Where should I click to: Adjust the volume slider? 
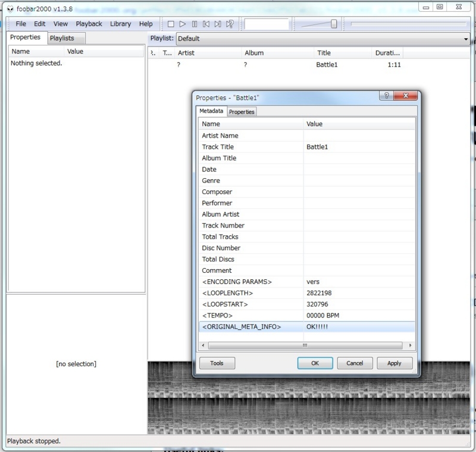pos(334,24)
